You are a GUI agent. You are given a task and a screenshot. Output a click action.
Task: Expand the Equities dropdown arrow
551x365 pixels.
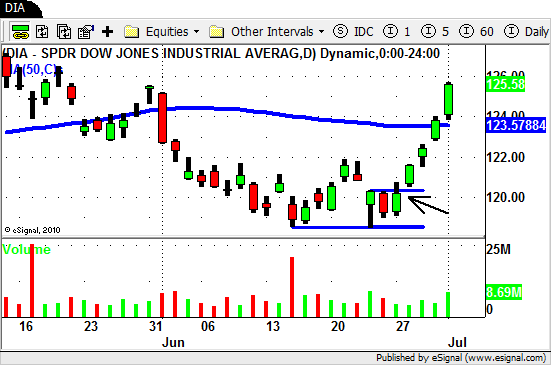[x=196, y=32]
